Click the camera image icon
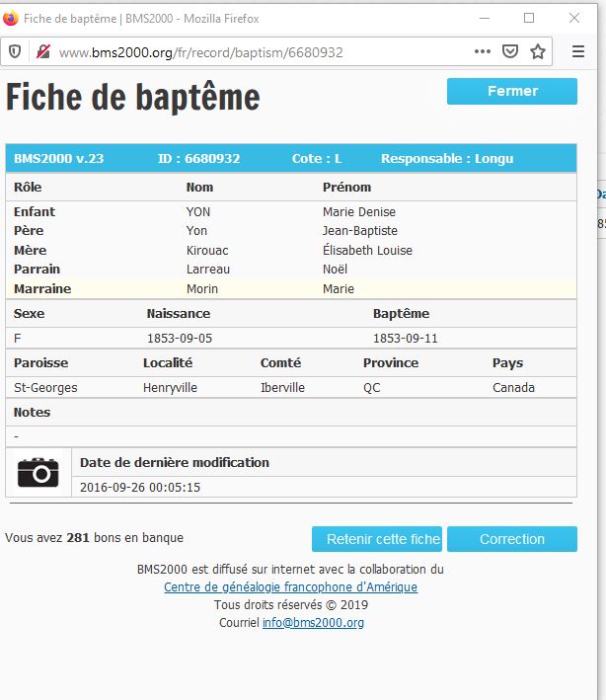This screenshot has width=606, height=700. click(38, 472)
